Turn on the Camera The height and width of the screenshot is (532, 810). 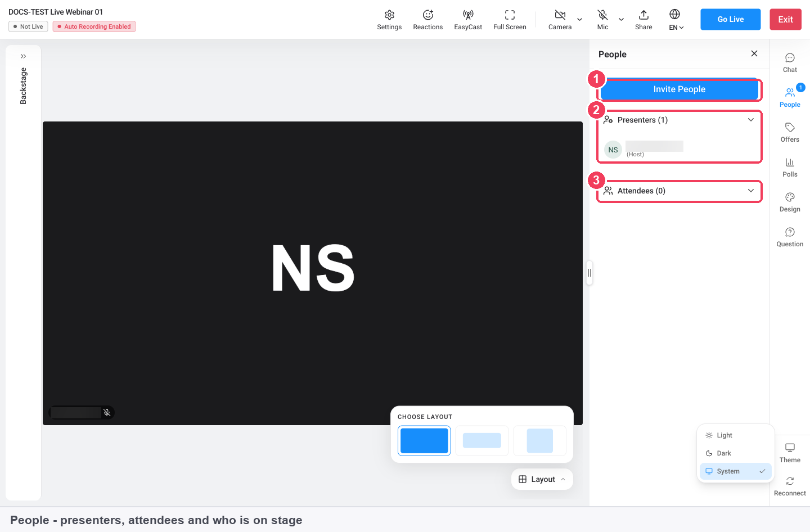[x=560, y=20]
